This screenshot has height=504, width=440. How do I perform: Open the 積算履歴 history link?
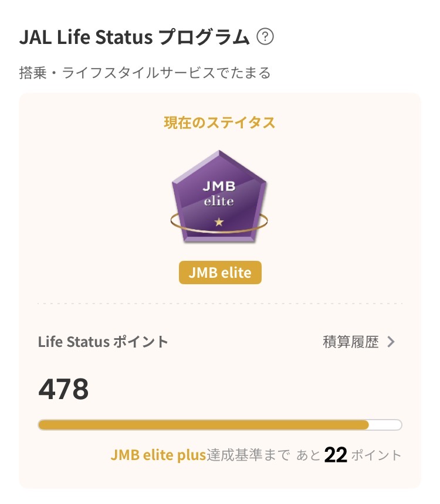[351, 342]
